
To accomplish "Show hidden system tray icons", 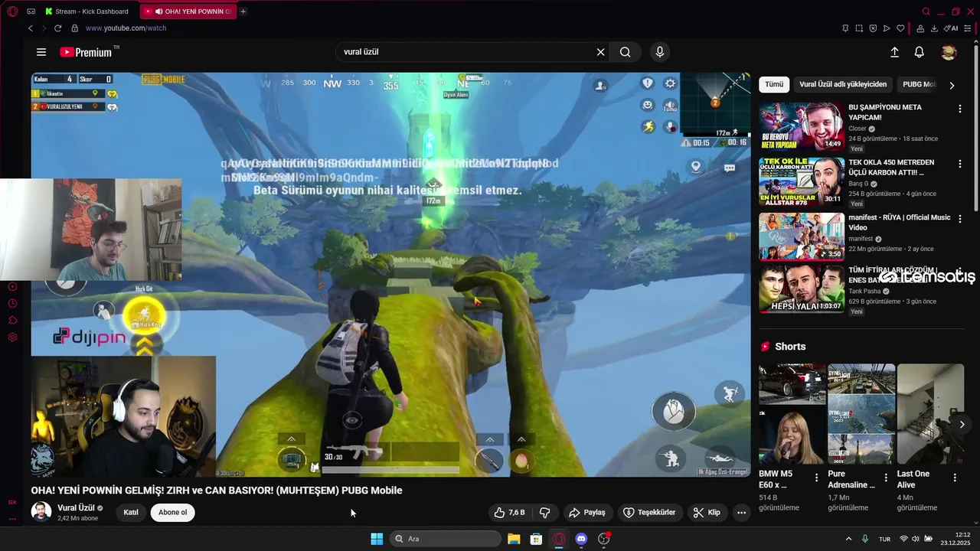I will pyautogui.click(x=848, y=539).
